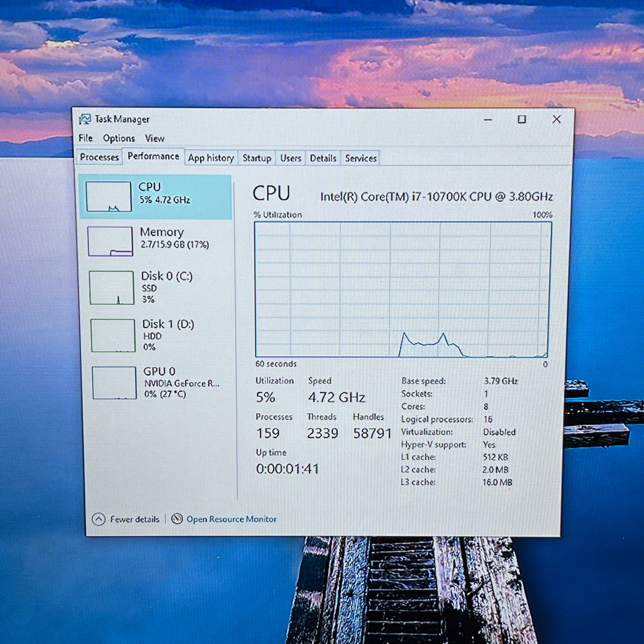Click the Virtualization Disabled value
Screen dimensions: 644x644
(499, 432)
